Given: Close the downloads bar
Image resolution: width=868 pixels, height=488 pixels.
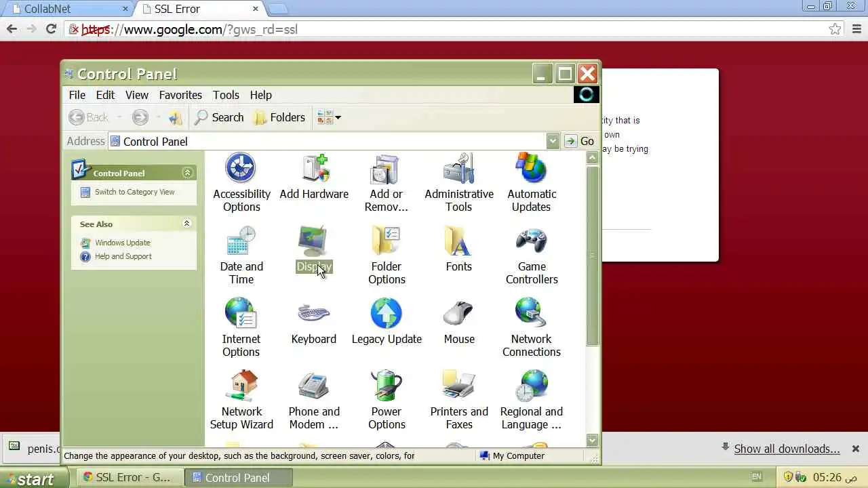Looking at the screenshot, I should (855, 449).
